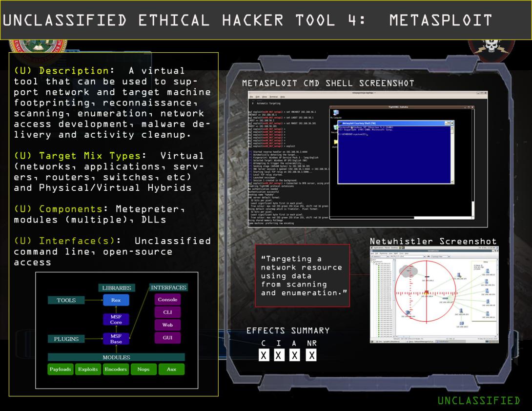Screen dimensions: 532x411
Task: Click the Exploits module box
Action: click(x=88, y=369)
